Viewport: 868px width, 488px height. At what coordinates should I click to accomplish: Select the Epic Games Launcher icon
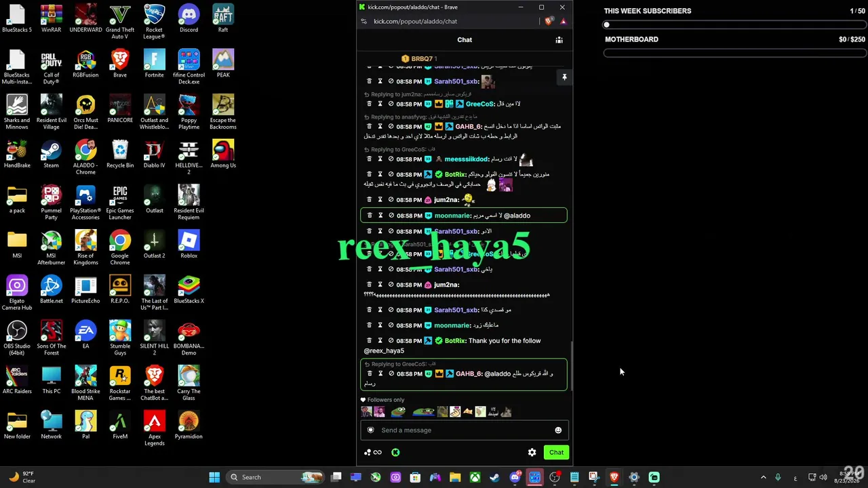click(120, 203)
